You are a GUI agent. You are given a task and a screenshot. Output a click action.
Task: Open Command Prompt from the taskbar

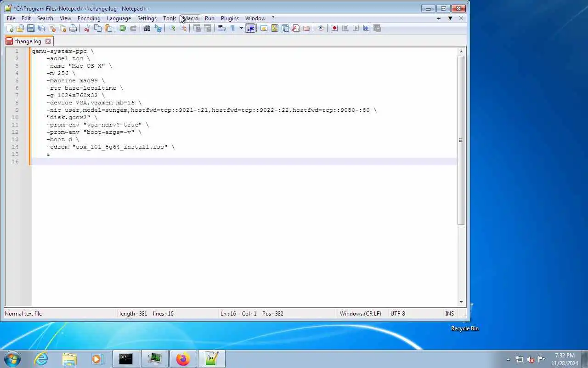point(126,359)
